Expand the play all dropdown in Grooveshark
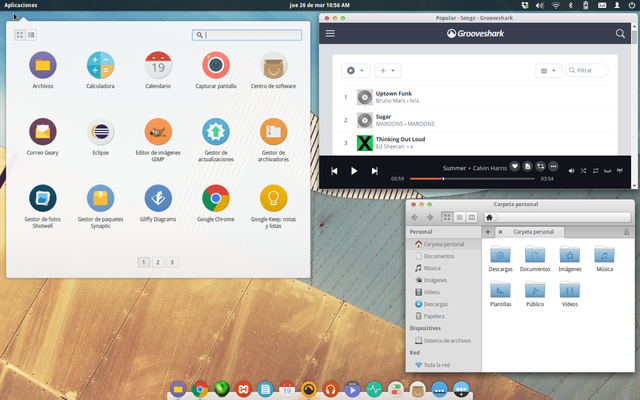 (356, 71)
